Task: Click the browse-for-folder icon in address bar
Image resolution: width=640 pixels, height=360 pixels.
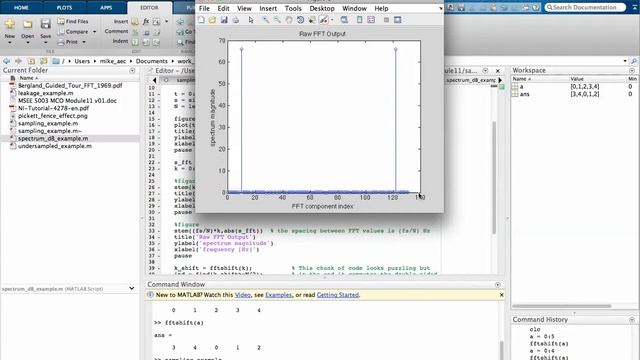Action: click(x=44, y=61)
